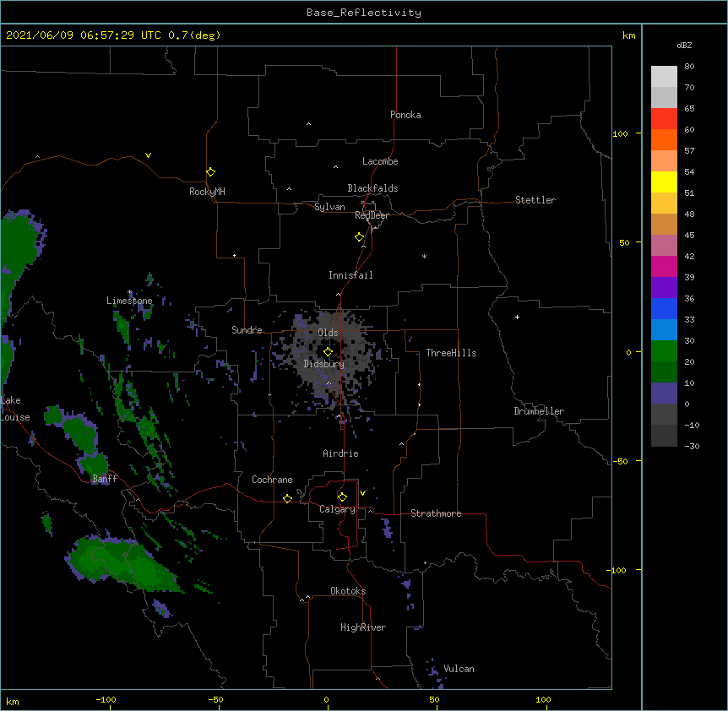The width and height of the screenshot is (728, 711).
Task: Pick the slate purple 10 dBZ legend swatch
Action: [664, 393]
